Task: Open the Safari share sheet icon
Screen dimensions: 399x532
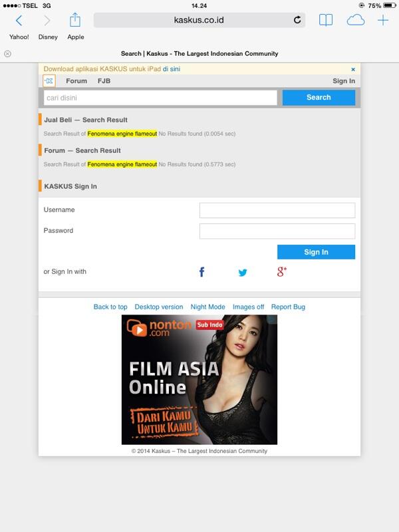Action: click(x=75, y=20)
